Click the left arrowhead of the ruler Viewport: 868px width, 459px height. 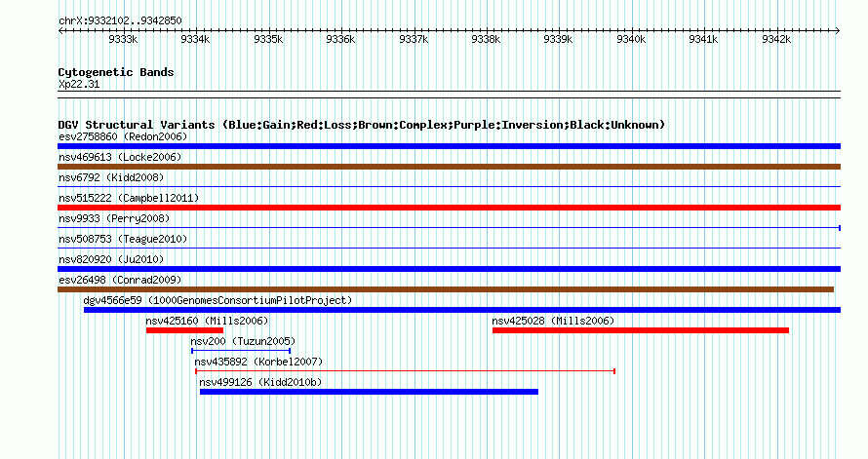(x=60, y=31)
